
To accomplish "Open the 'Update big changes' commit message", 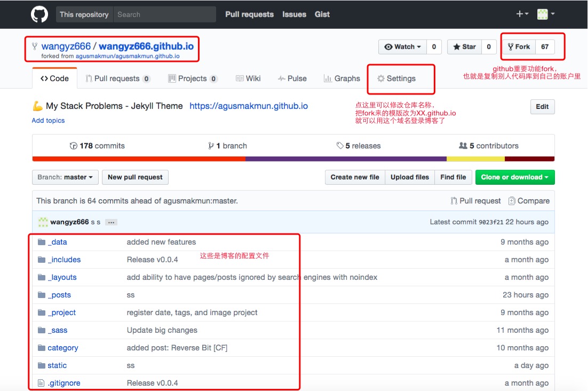I will click(x=162, y=330).
